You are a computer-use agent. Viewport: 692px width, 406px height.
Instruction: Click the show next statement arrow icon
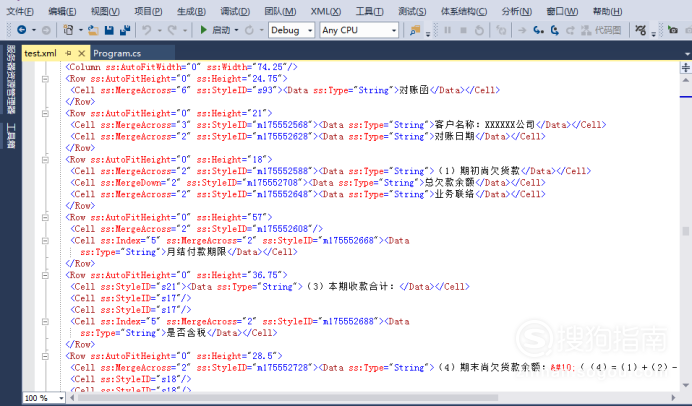522,30
